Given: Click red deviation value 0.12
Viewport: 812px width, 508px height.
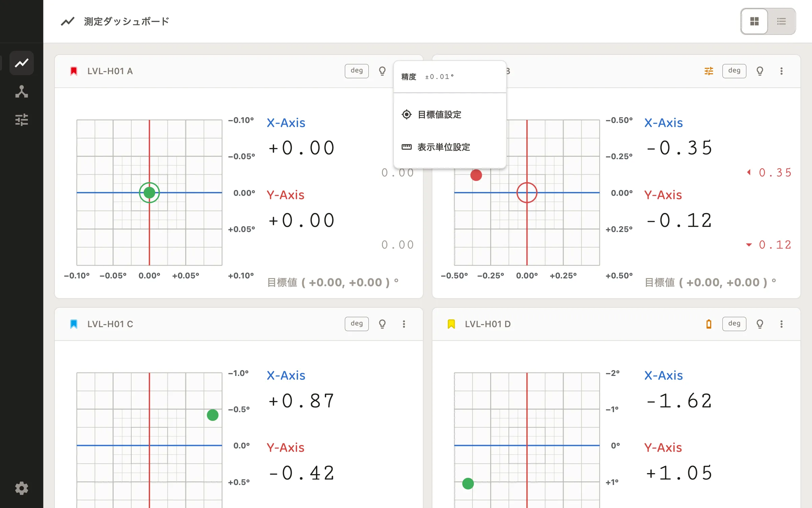Looking at the screenshot, I should 775,245.
